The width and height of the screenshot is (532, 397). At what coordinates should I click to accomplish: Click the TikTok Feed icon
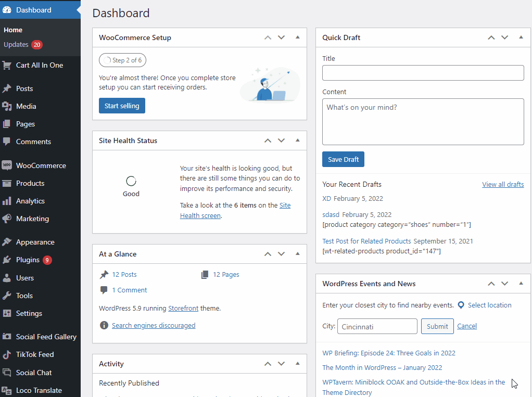pos(7,354)
